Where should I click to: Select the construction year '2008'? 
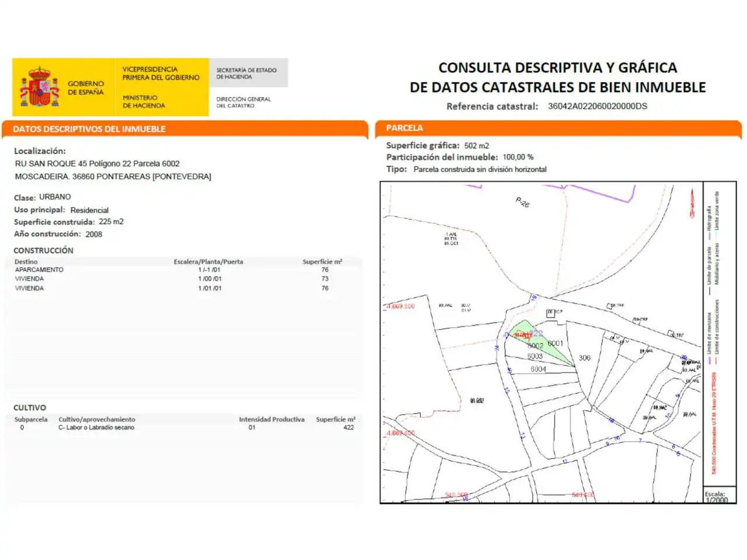click(x=94, y=235)
